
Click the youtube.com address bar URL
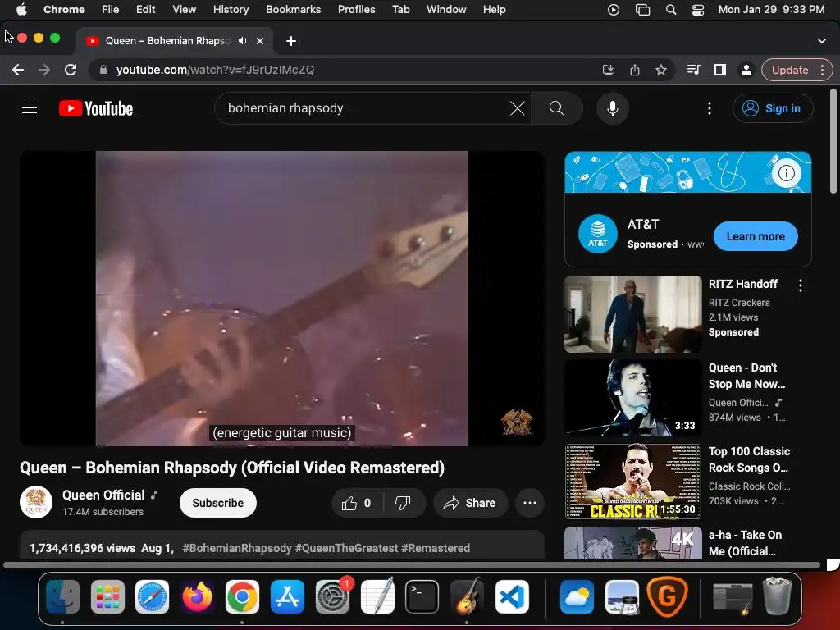tap(215, 70)
